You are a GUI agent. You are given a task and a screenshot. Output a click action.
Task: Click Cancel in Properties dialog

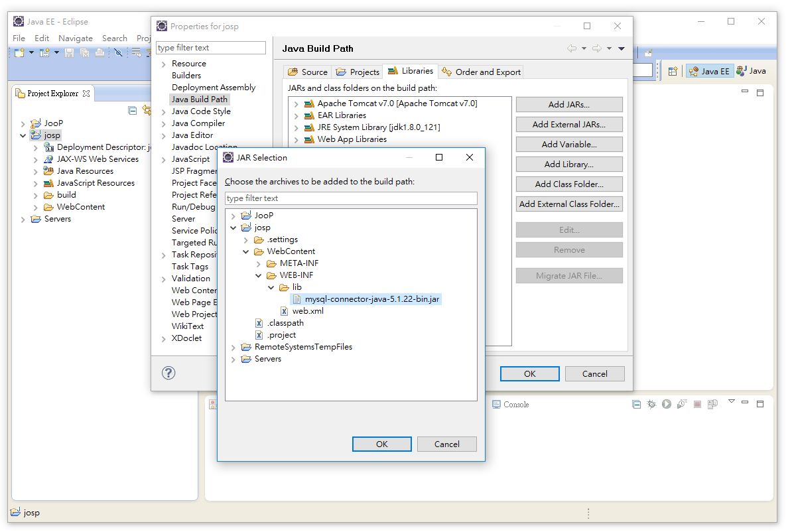(595, 374)
